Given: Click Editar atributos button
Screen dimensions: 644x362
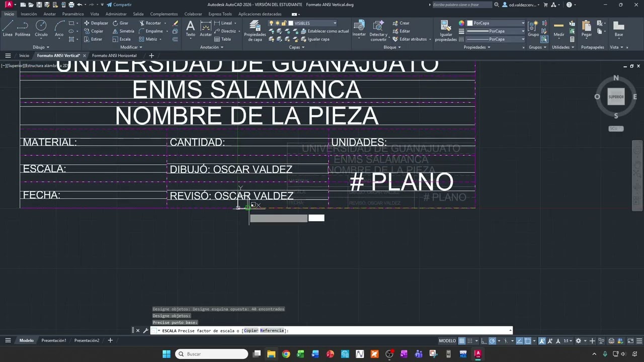Looking at the screenshot, I should (x=410, y=39).
